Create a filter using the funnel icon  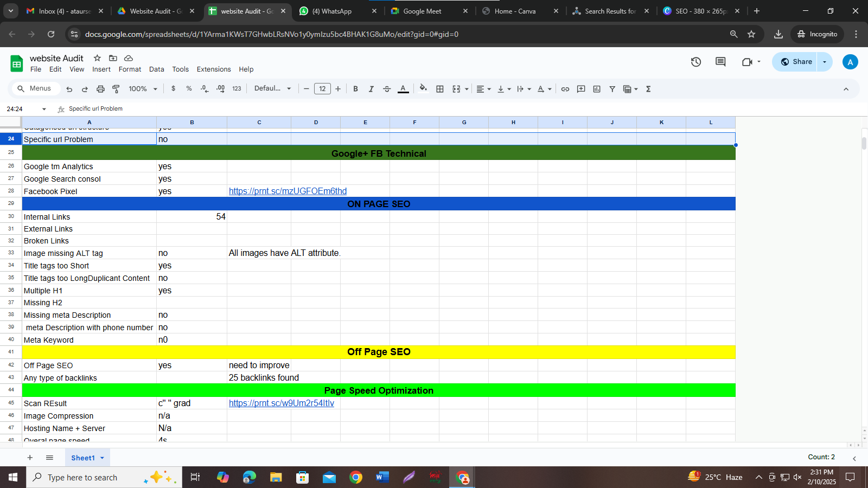point(612,88)
